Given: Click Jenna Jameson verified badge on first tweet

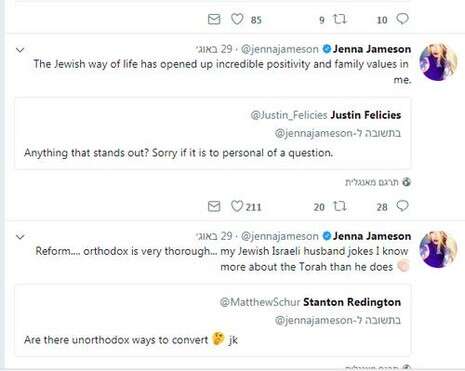Looking at the screenshot, I should 327,49.
